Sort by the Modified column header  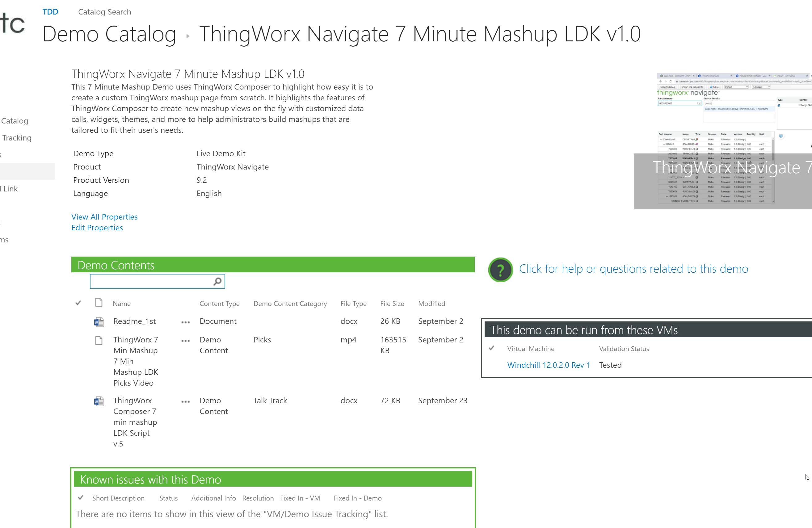tap(431, 304)
